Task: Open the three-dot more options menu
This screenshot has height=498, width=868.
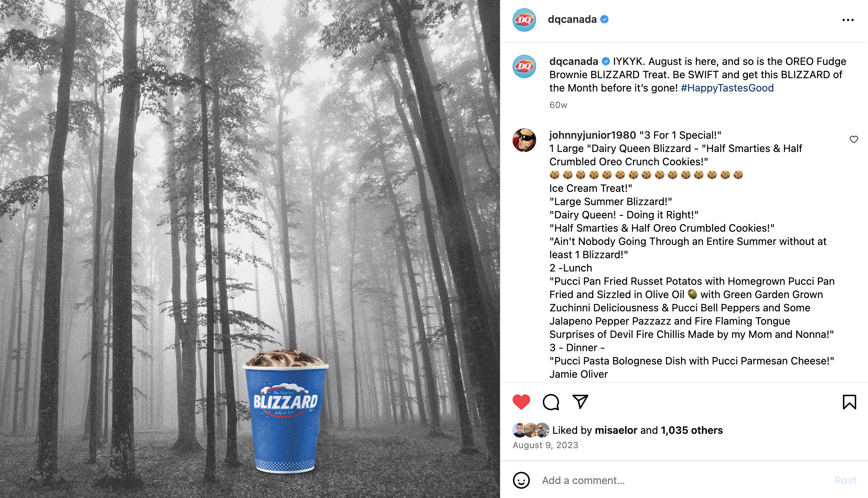Action: click(x=848, y=20)
